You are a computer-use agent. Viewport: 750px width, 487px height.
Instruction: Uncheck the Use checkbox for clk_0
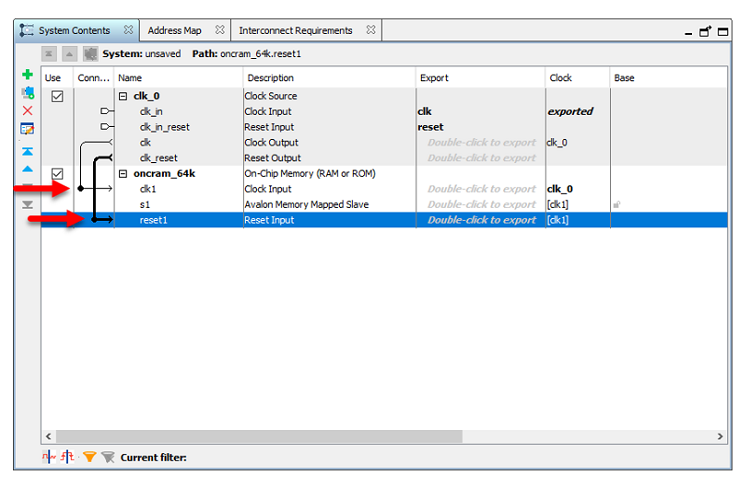[x=57, y=96]
